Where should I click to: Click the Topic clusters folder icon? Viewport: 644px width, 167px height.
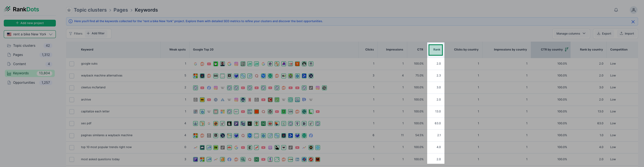tap(9, 46)
